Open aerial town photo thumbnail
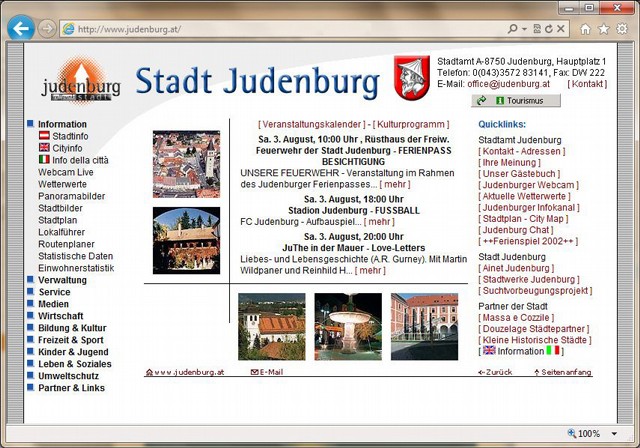Viewport: 640px width, 448px height. 187,164
